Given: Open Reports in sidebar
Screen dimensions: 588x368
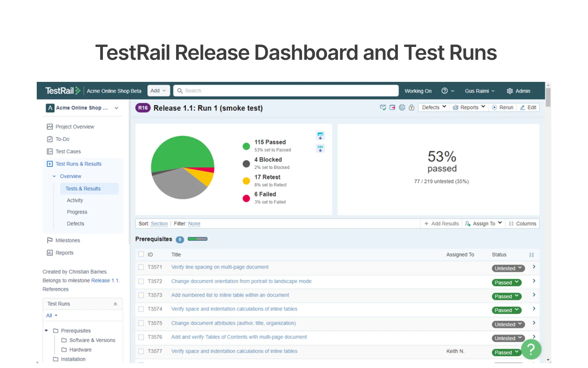Looking at the screenshot, I should click(x=60, y=253).
